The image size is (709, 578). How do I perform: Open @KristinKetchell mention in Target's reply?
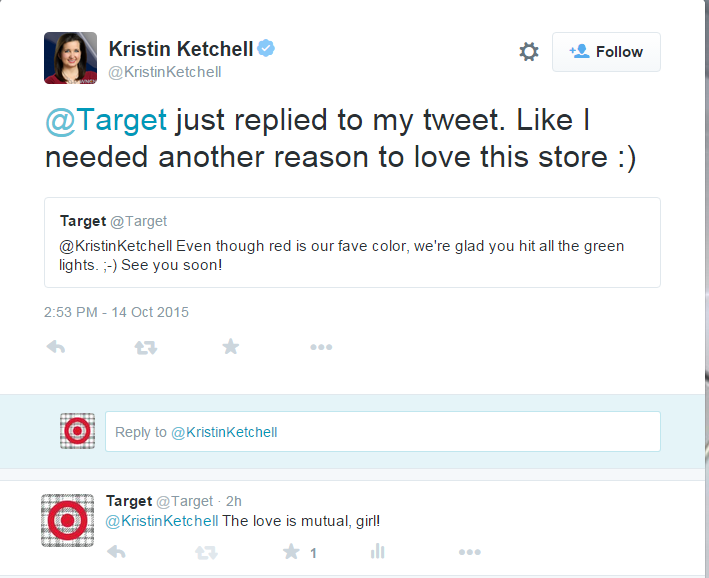pyautogui.click(x=162, y=520)
